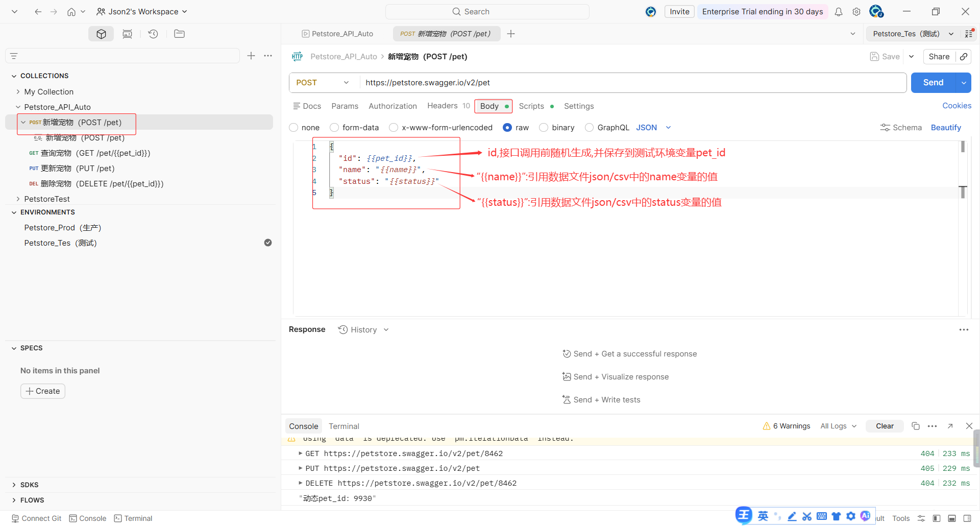This screenshot has height=526, width=980.
Task: Clear the console logs
Action: (885, 426)
